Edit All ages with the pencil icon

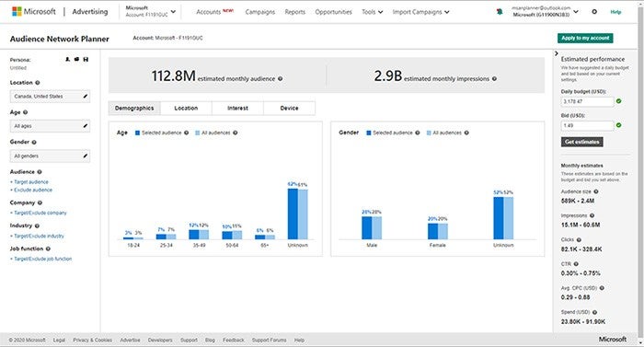pyautogui.click(x=85, y=126)
